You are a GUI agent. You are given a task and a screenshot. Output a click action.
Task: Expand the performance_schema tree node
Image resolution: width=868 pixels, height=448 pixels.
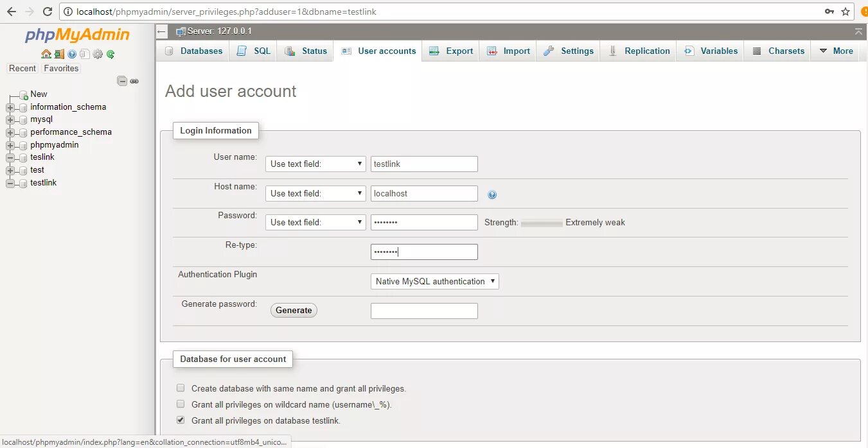(10, 132)
